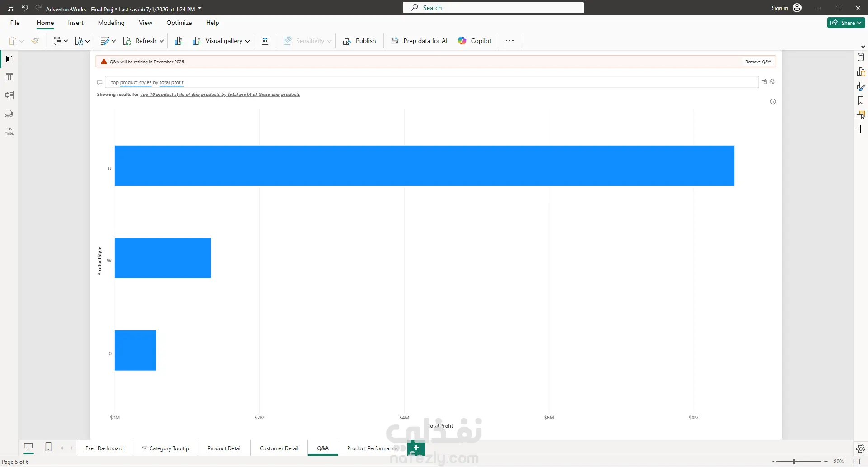Switch to the Optimize ribbon tab
The image size is (868, 467).
179,23
